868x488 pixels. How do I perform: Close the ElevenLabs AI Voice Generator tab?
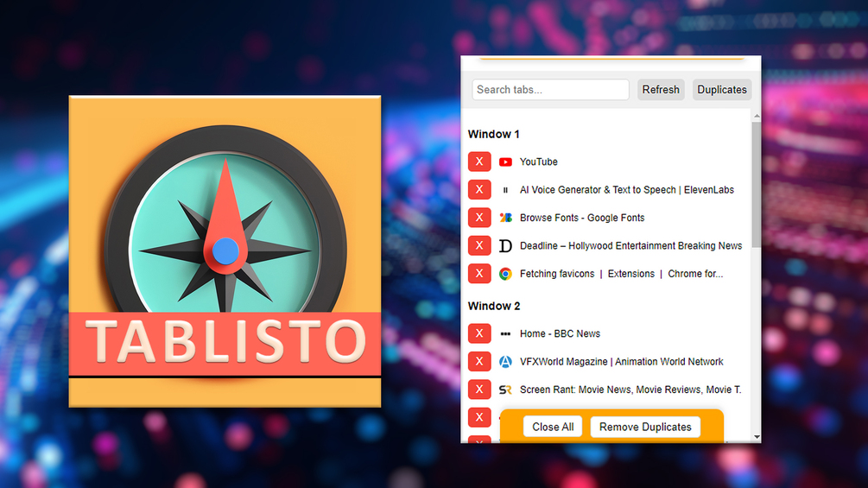click(x=479, y=189)
